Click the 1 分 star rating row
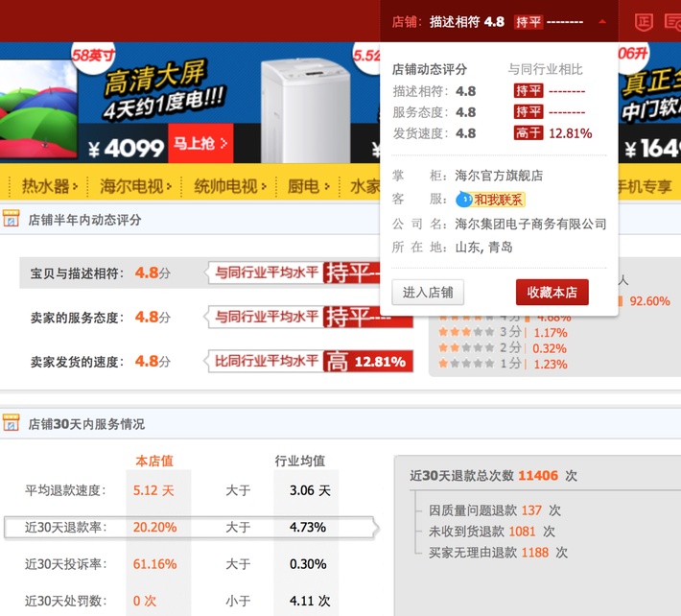681x616 pixels. [x=503, y=364]
